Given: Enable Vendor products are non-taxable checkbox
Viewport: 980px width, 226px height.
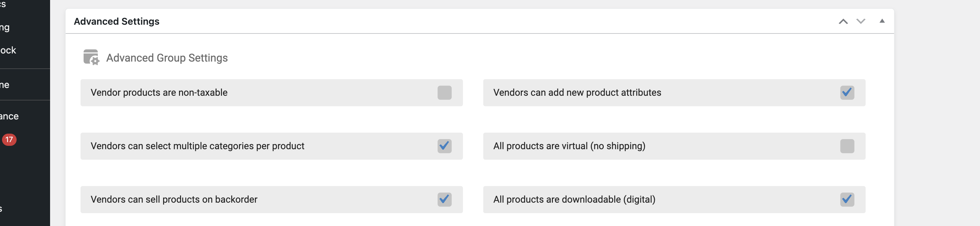Looking at the screenshot, I should tap(444, 92).
